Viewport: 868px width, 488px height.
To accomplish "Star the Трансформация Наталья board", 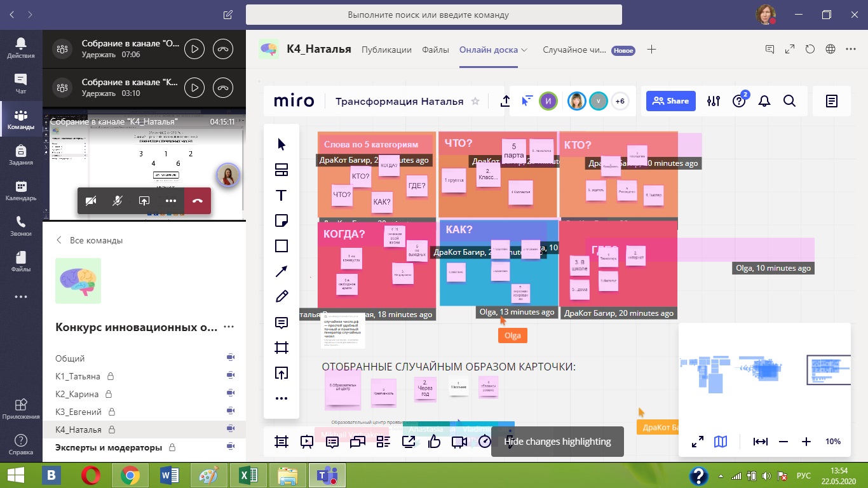I will (x=475, y=102).
